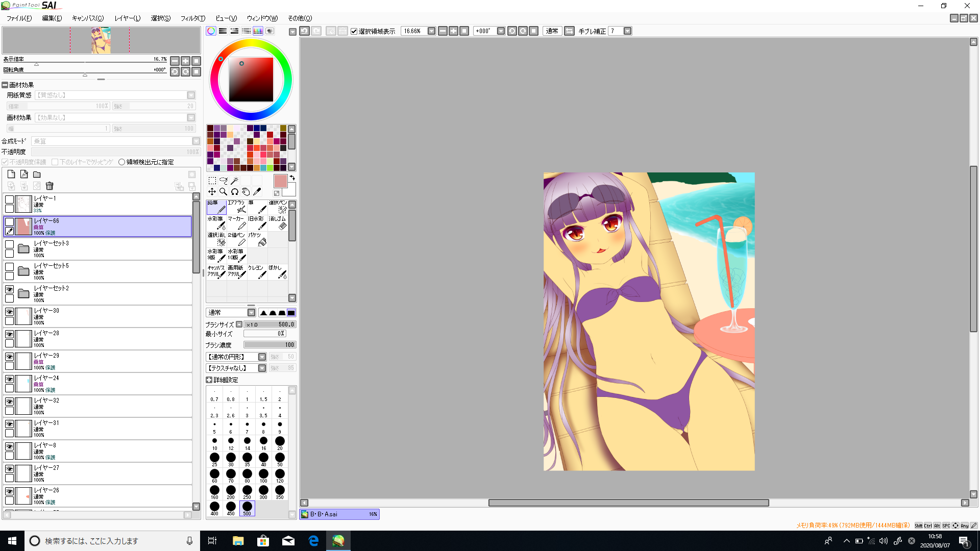This screenshot has height=551, width=980.
Task: Choose the バケツ bucket fill tool
Action: (x=257, y=239)
